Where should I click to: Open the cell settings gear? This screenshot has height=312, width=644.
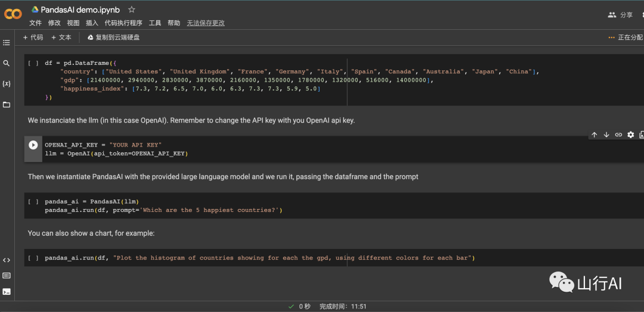[631, 135]
